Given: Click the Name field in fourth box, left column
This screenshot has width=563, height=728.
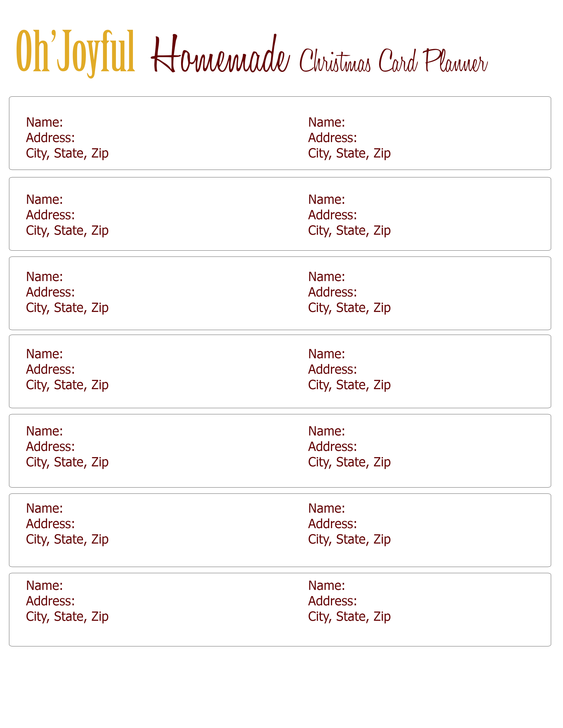Looking at the screenshot, I should click(x=45, y=354).
